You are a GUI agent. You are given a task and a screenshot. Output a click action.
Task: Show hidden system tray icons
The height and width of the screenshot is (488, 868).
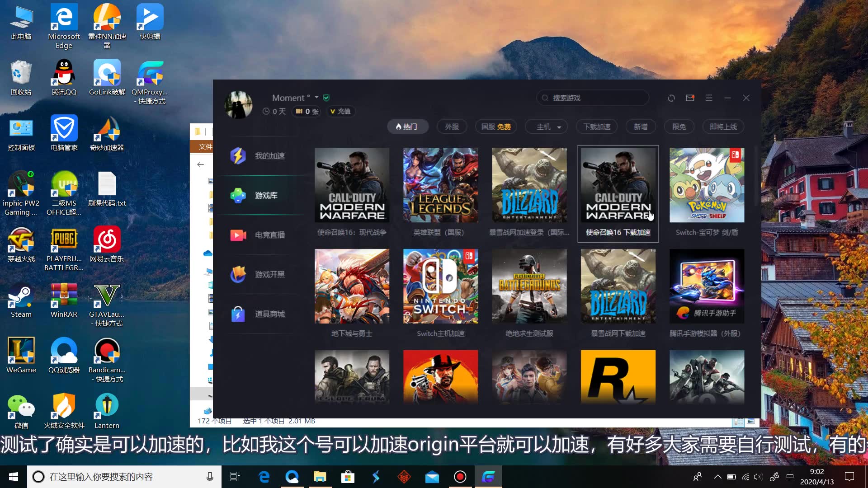click(x=717, y=477)
